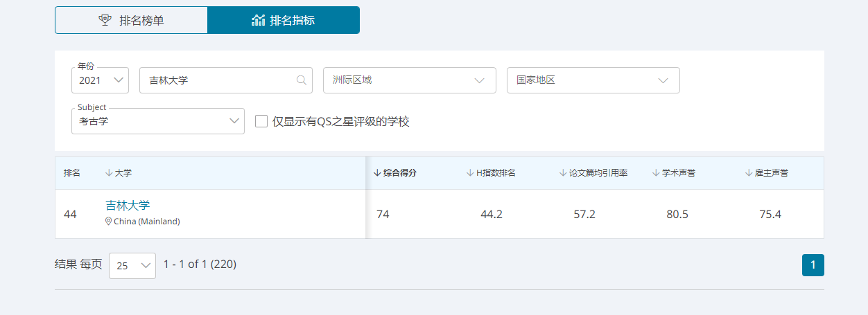
Task: Click the university search input field
Action: (x=218, y=80)
